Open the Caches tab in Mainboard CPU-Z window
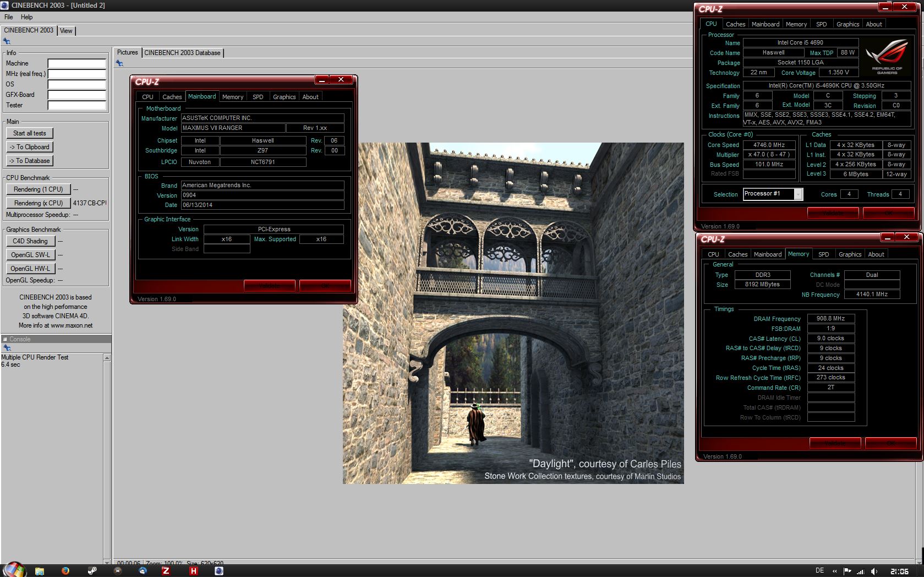This screenshot has width=924, height=577. pos(172,97)
